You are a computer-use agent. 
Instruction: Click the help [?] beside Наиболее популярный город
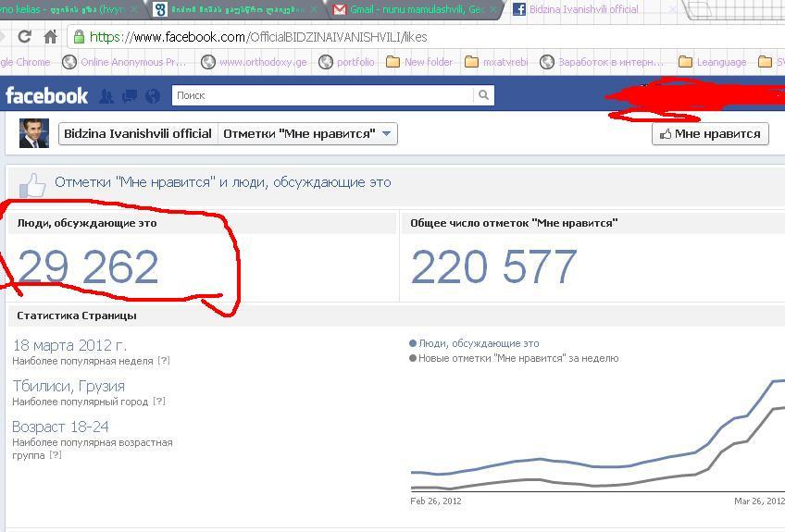(158, 401)
